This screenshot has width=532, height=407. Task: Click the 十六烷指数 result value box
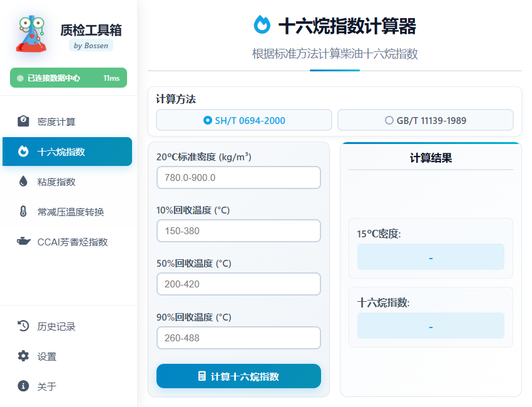(x=431, y=326)
